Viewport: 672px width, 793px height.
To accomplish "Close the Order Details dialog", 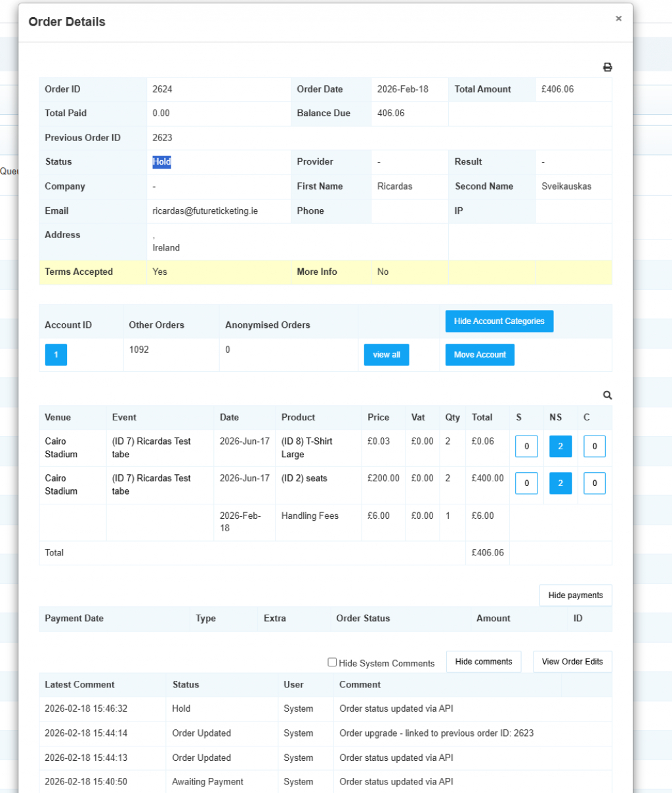I will pos(618,18).
